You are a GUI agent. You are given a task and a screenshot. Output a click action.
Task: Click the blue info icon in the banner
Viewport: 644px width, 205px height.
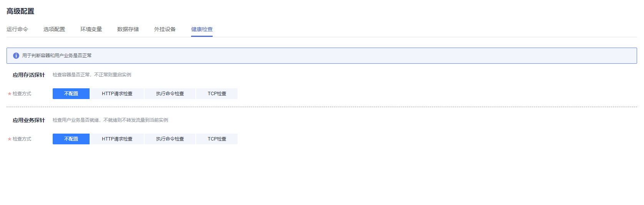click(16, 56)
